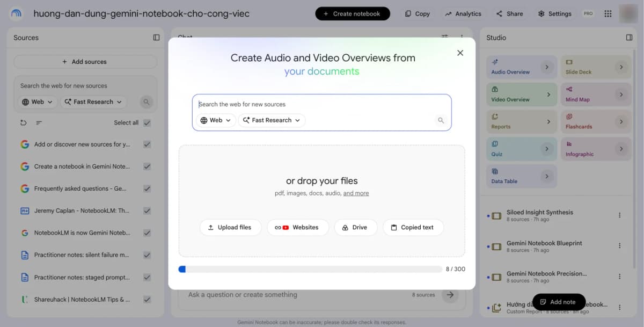Click the sources panel search magnifier icon
This screenshot has height=327, width=644.
146,101
